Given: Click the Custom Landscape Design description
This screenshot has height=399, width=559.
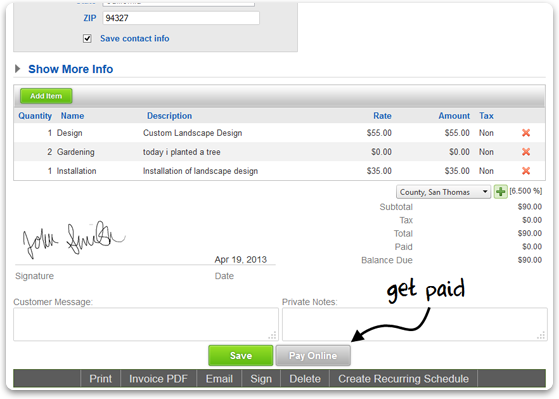Looking at the screenshot, I should pos(193,133).
